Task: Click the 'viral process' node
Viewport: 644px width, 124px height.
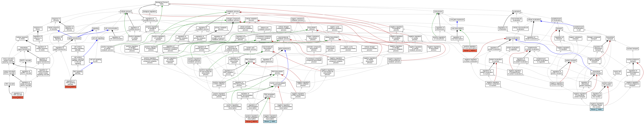Action: click(438, 11)
